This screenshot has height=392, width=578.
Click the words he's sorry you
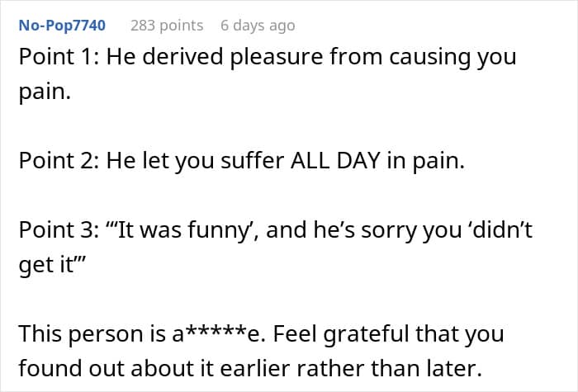pyautogui.click(x=388, y=230)
